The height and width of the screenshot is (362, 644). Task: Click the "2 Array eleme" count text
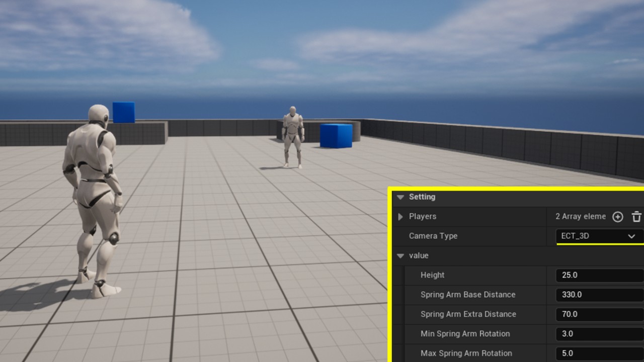point(580,217)
